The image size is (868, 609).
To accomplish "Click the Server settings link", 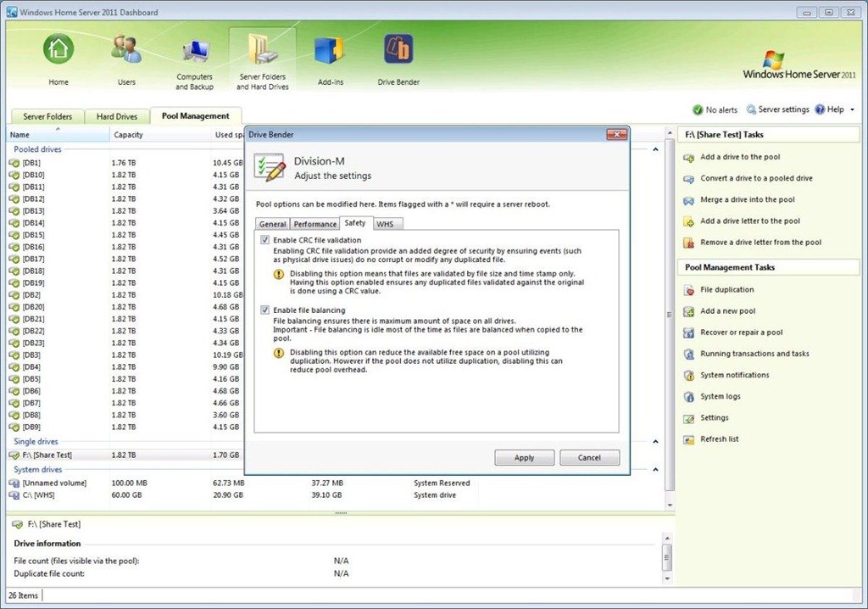I will coord(783,109).
